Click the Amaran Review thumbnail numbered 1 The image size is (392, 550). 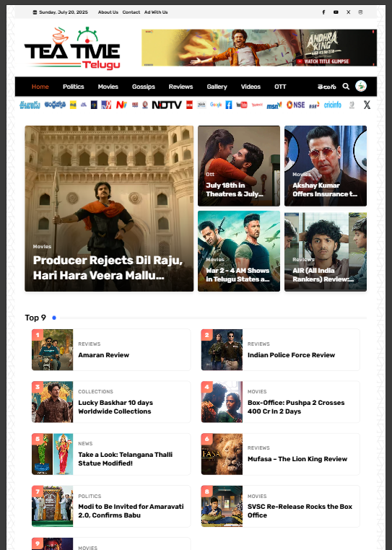(x=52, y=350)
